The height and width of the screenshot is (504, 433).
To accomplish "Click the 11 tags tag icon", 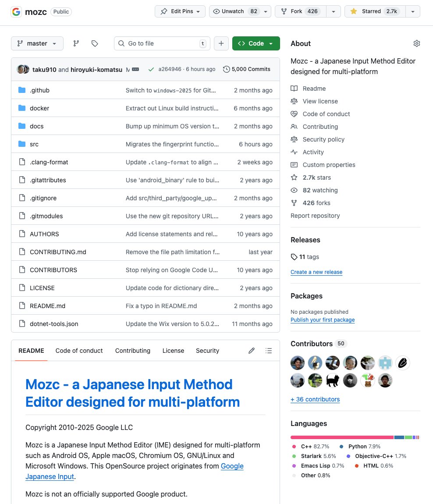I will tap(294, 257).
